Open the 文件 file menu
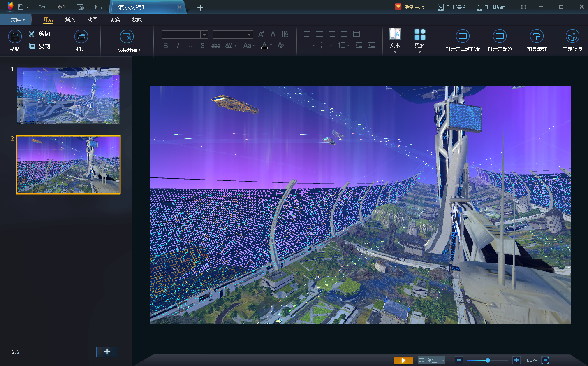This screenshot has height=366, width=588. 16,19
